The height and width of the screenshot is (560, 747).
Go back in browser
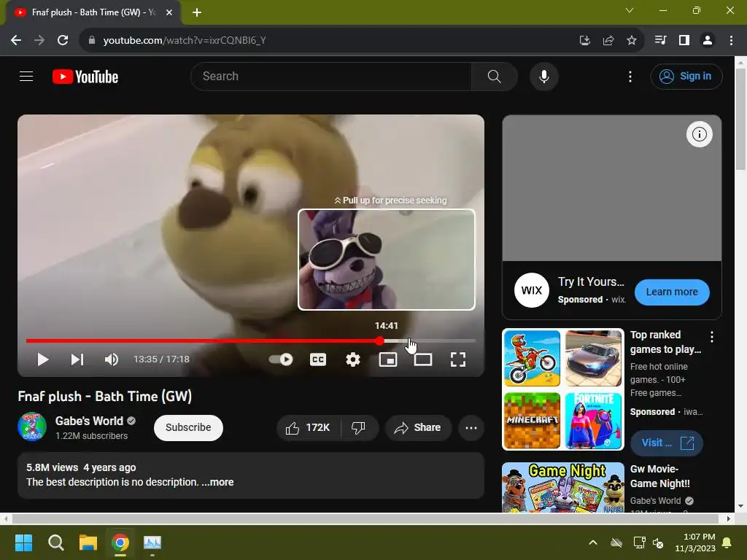(16, 41)
